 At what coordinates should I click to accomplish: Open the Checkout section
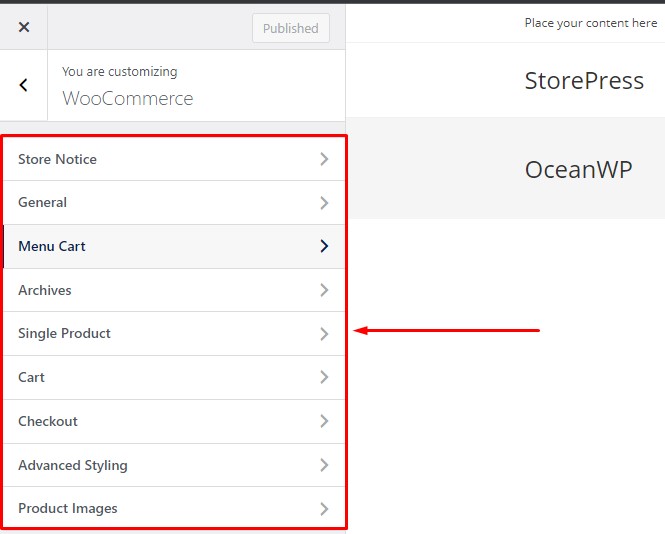point(174,422)
